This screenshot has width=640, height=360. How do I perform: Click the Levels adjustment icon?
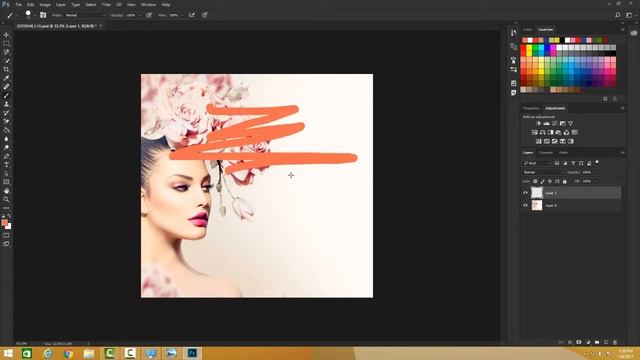(547, 123)
